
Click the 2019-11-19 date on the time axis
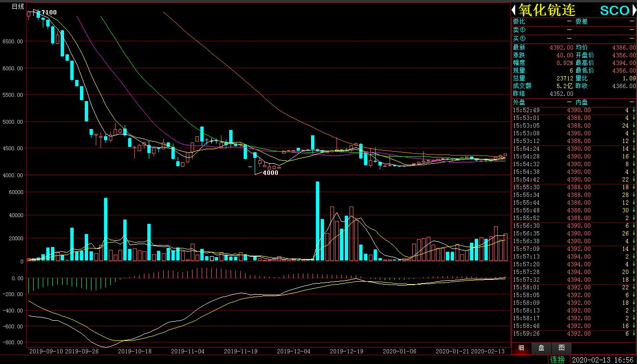pos(241,351)
